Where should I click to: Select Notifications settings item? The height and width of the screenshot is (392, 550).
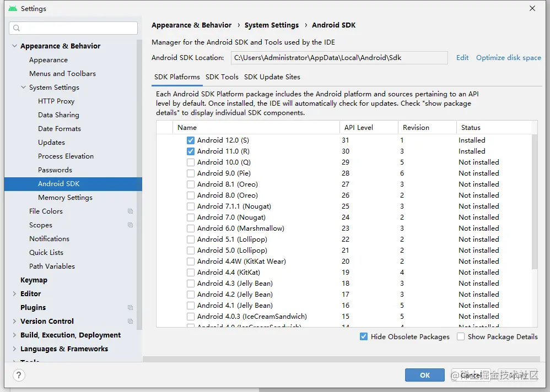(x=49, y=239)
